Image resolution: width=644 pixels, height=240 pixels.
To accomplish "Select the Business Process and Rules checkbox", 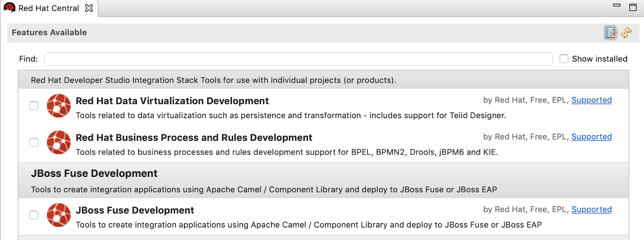I will click(x=34, y=142).
